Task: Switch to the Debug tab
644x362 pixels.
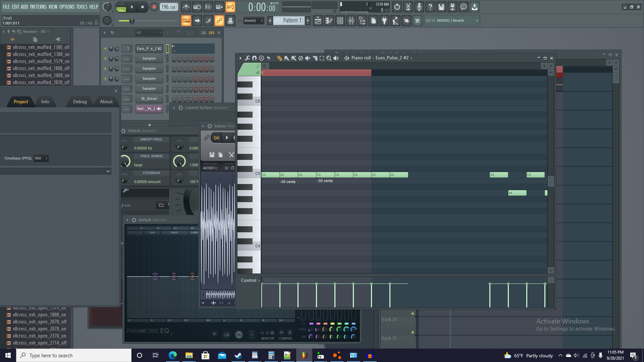Action: 80,102
